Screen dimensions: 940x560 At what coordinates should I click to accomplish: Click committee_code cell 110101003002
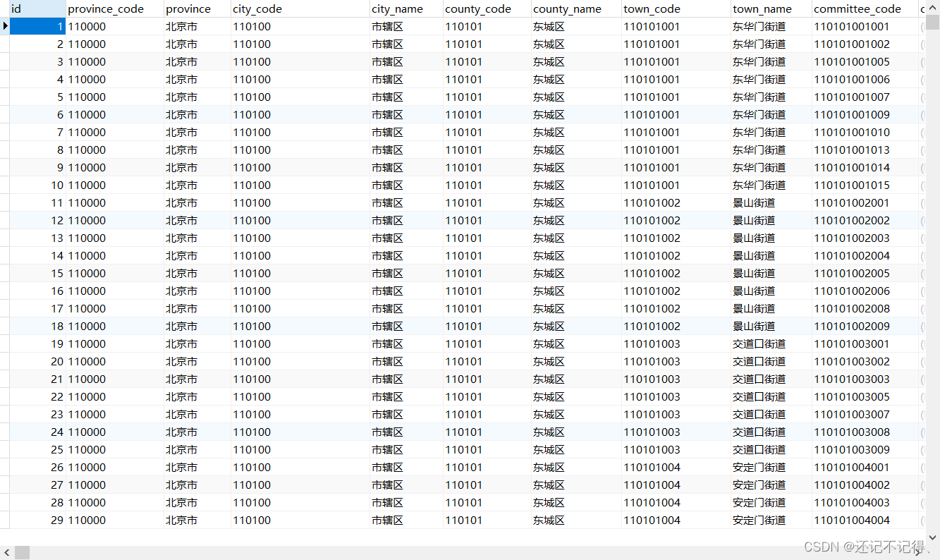[865, 361]
